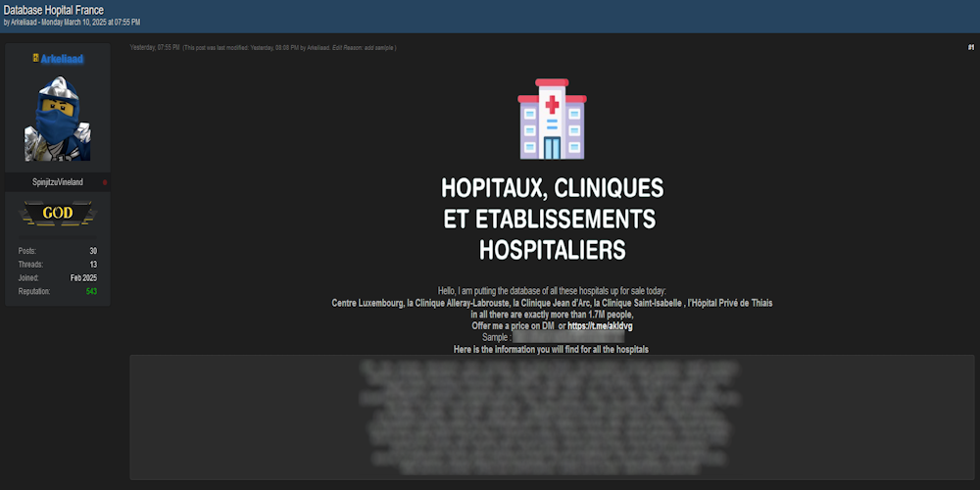The height and width of the screenshot is (490, 980).
Task: Select the post number #1 permalink
Action: coord(970,47)
